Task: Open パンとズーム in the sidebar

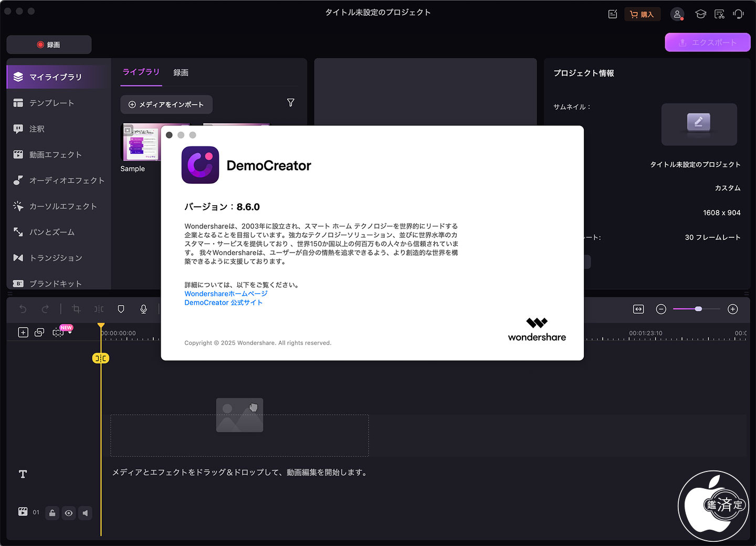Action: [59, 232]
